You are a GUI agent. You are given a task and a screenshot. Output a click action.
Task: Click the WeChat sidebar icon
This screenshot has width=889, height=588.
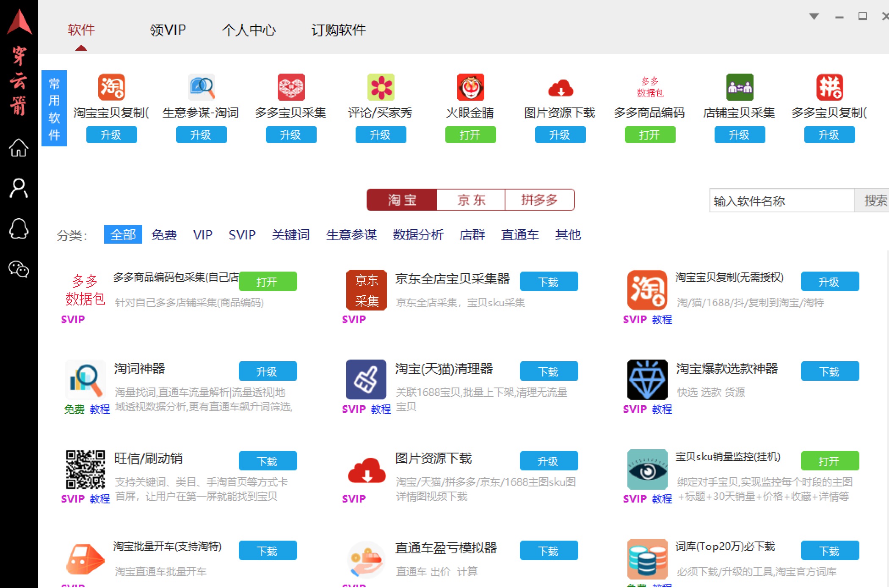point(19,269)
